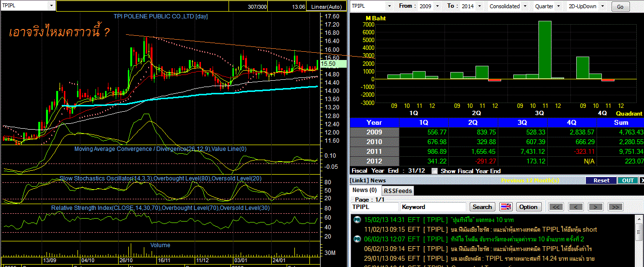This screenshot has width=644, height=267.
Task: Click the Linear(Auto) scale button
Action: 326,6
